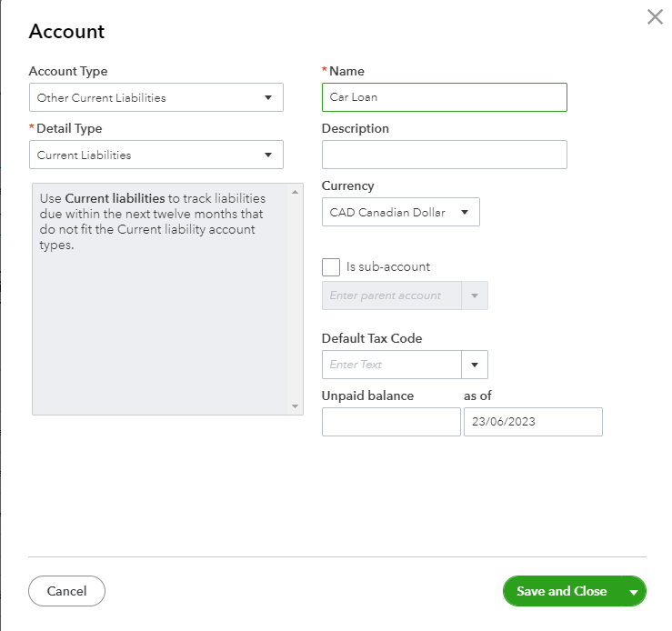Click the Name field containing Car Loan
This screenshot has width=672, height=631.
444,97
